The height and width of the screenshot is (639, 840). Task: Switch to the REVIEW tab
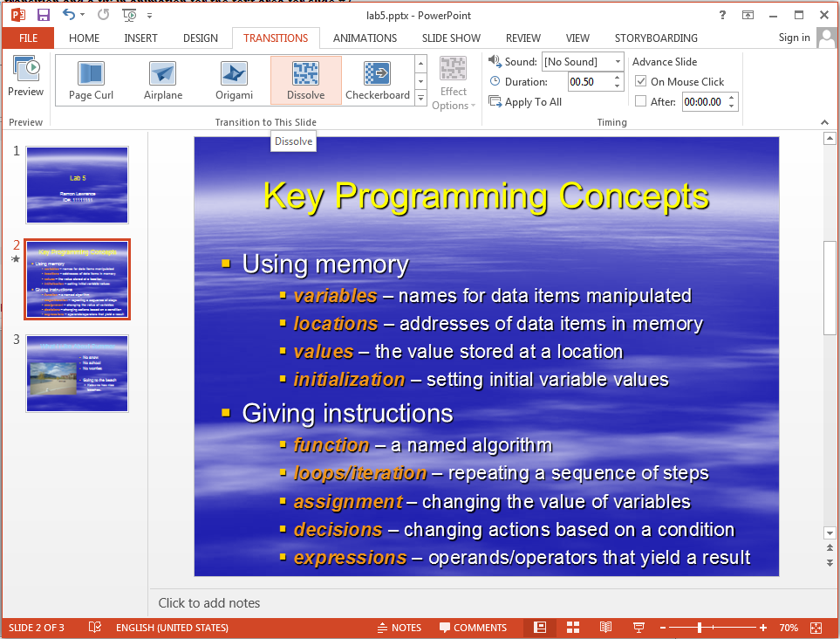point(522,38)
